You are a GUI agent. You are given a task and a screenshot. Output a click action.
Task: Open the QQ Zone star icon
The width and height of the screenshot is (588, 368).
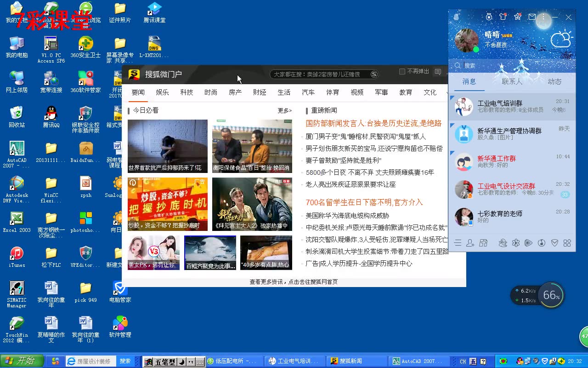point(518,17)
